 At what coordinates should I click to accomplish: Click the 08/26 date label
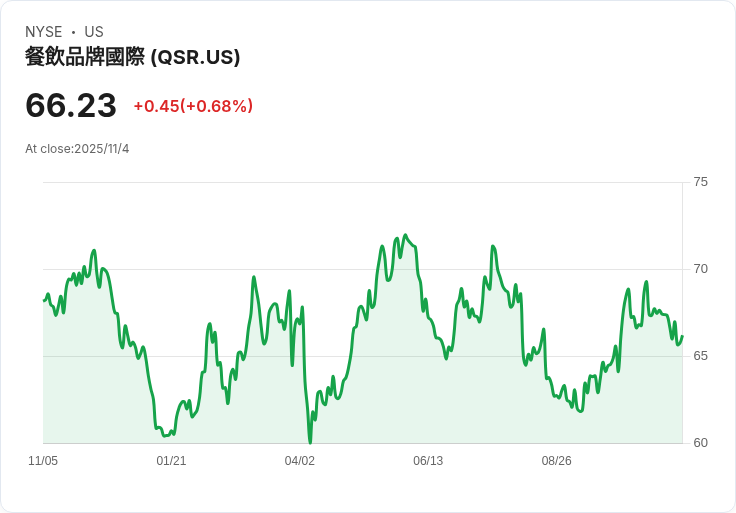[x=557, y=461]
